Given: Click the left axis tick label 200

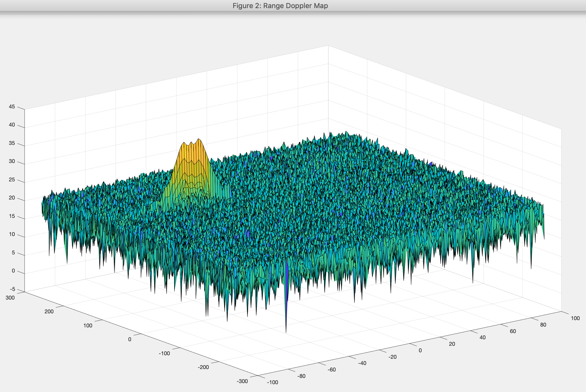Looking at the screenshot, I should (x=49, y=311).
